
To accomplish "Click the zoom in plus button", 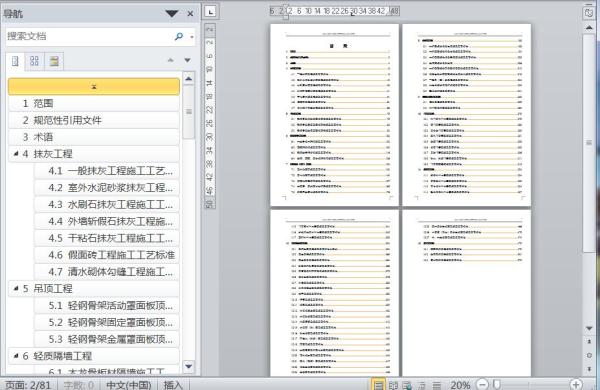I will tap(576, 384).
